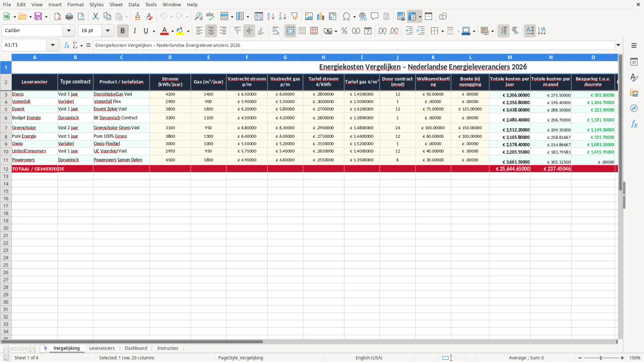Save the spreadsheet with the floppy icon
Image resolution: width=644 pixels, height=362 pixels.
[x=38, y=17]
